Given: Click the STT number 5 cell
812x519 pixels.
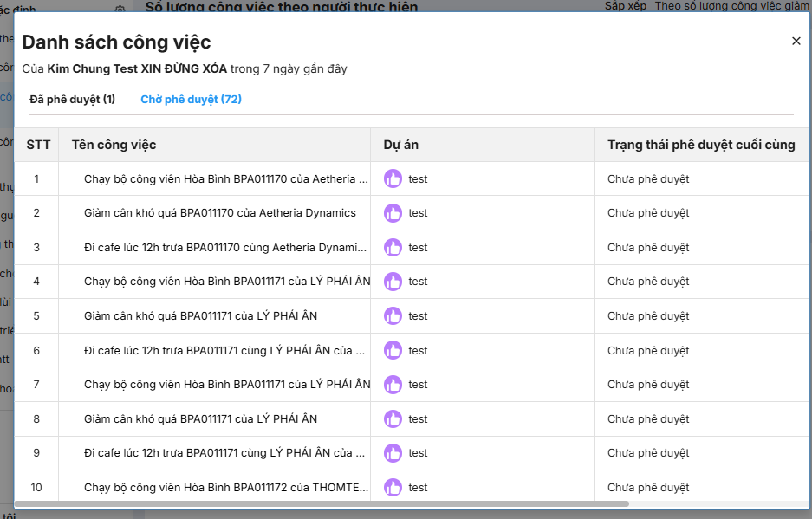Looking at the screenshot, I should point(36,316).
